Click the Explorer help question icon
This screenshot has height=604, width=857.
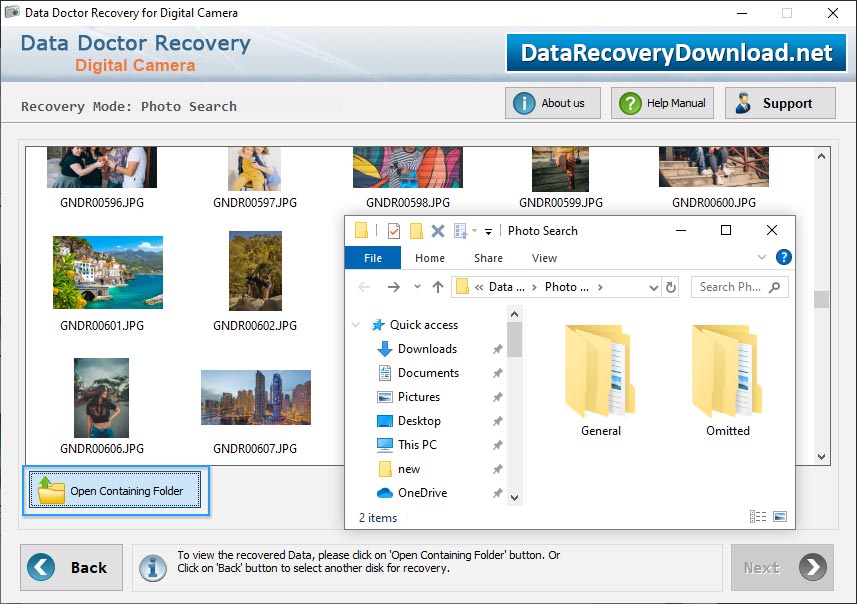[x=783, y=257]
